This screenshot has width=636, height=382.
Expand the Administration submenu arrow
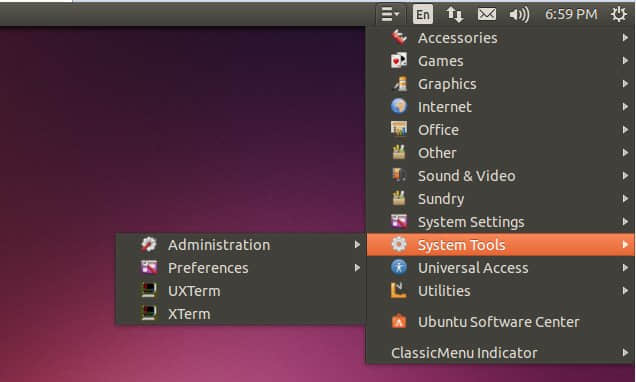pos(357,245)
